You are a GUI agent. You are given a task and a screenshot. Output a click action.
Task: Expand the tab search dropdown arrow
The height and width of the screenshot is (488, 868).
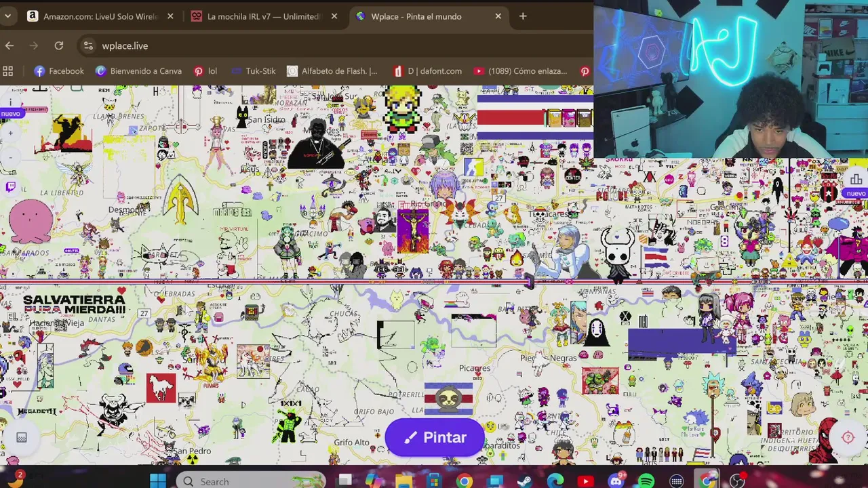(7, 16)
